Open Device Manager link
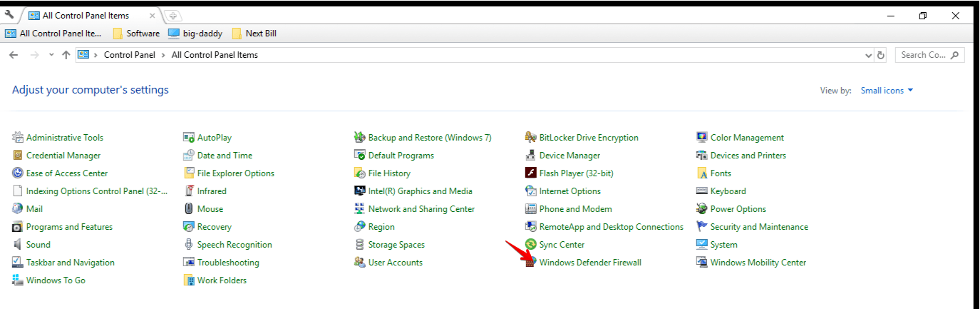980x309 pixels. coord(569,156)
